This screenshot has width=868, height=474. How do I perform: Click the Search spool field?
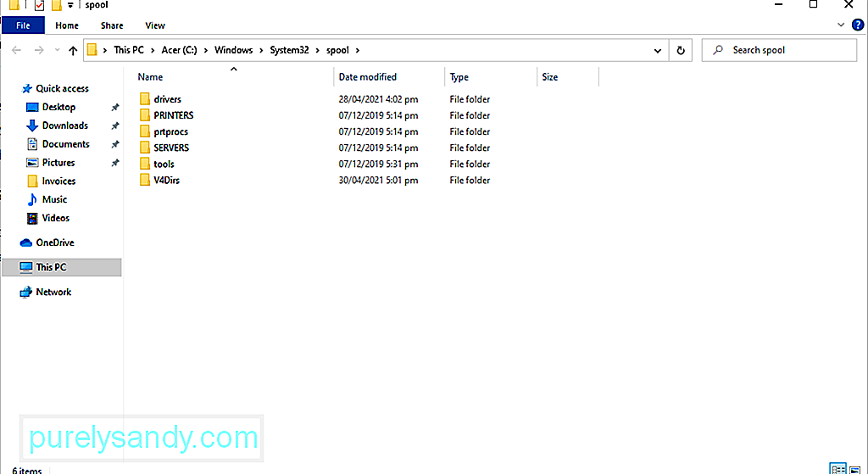[x=779, y=50]
